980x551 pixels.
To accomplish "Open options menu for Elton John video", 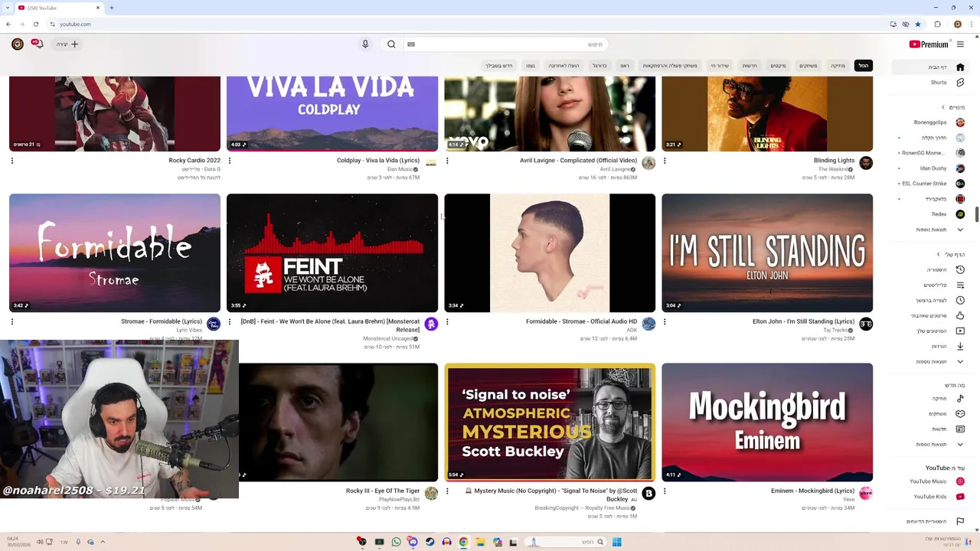I will tap(665, 321).
